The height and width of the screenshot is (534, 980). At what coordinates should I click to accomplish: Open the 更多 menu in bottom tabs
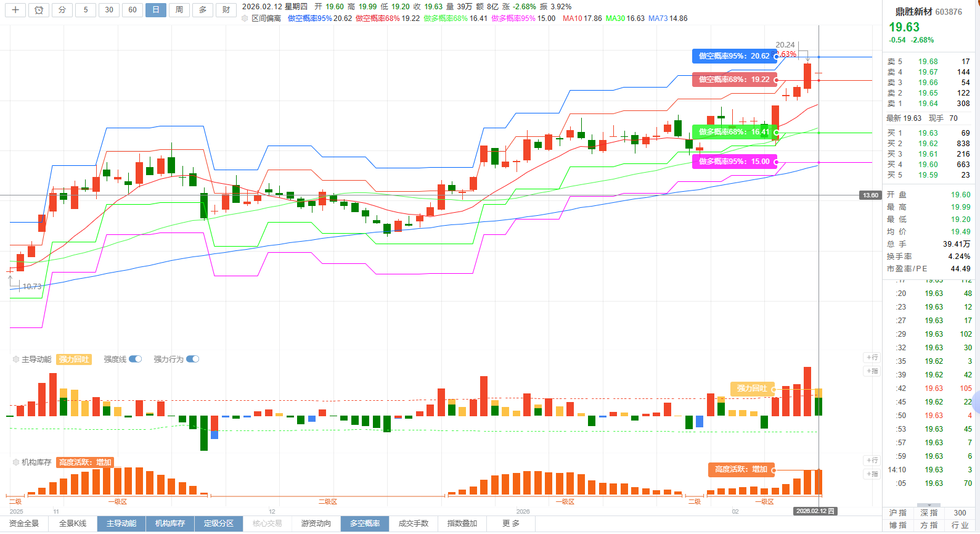coord(511,524)
